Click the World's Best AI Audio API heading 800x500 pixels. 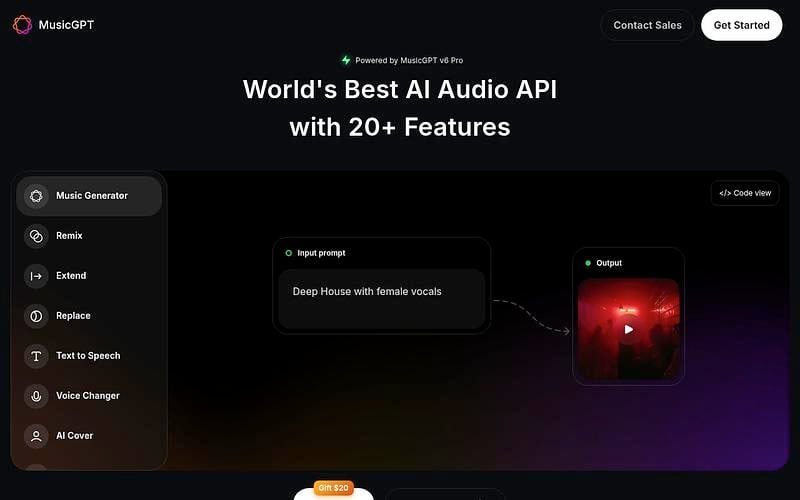coord(399,89)
